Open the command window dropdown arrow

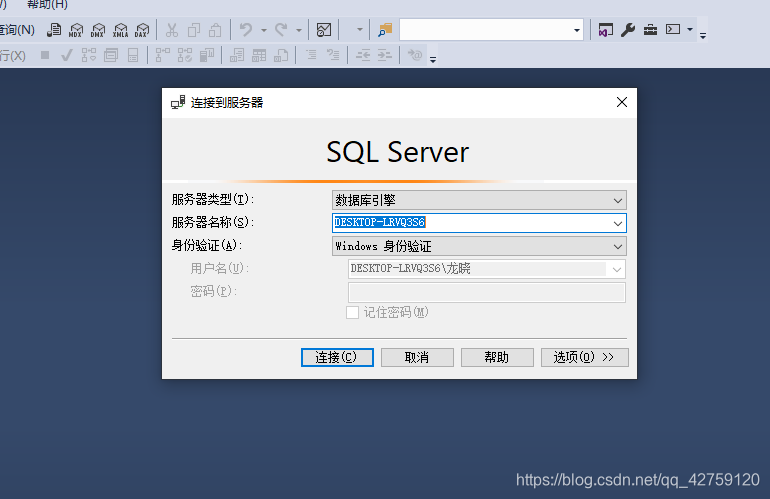tap(689, 29)
